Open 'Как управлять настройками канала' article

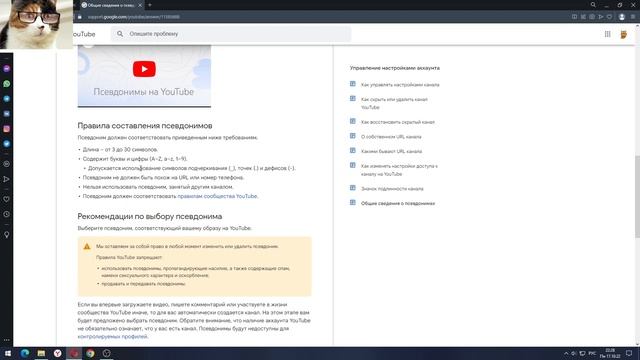pos(400,85)
